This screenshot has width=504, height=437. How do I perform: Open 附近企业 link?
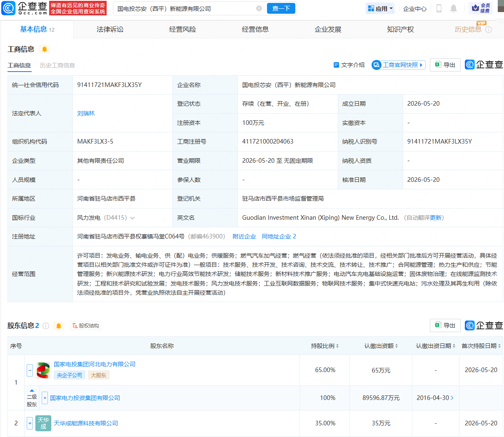(244, 236)
